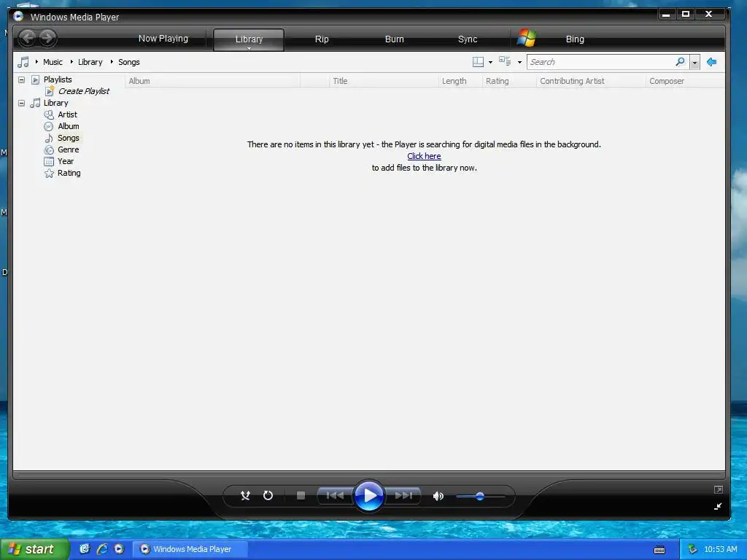Select Album in the library tree
The height and width of the screenshot is (560, 747).
click(68, 126)
